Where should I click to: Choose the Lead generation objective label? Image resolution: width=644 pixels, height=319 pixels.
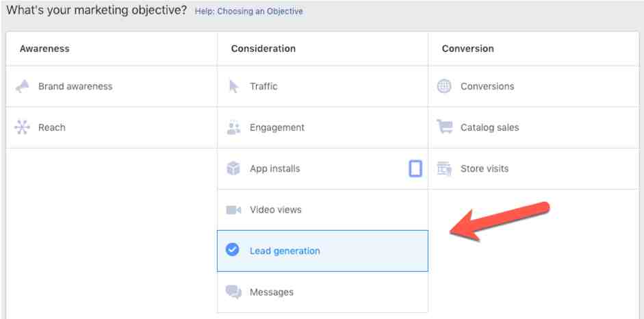click(x=285, y=251)
